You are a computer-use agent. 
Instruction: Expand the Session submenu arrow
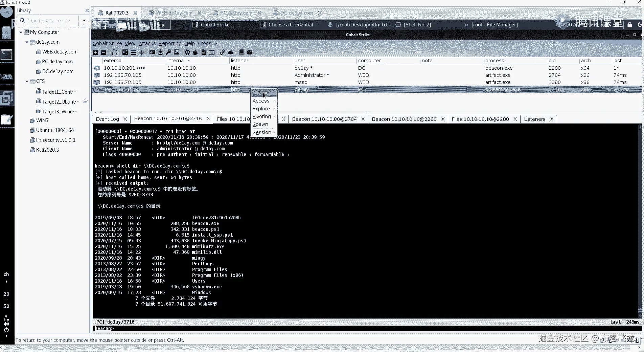click(x=274, y=132)
